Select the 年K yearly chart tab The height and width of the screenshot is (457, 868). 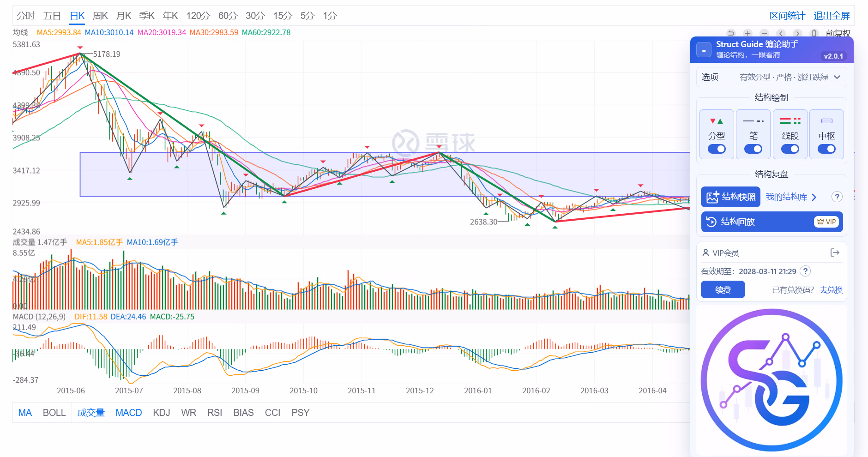170,16
